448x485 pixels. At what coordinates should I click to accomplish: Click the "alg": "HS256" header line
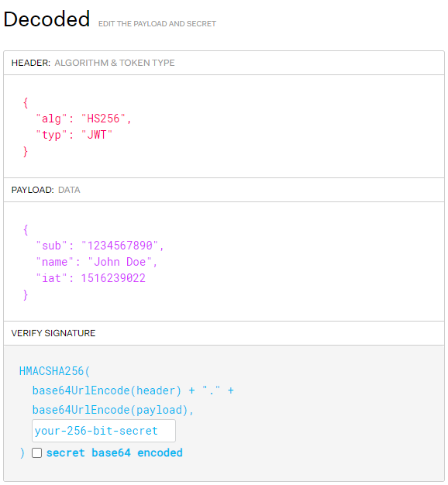(84, 119)
